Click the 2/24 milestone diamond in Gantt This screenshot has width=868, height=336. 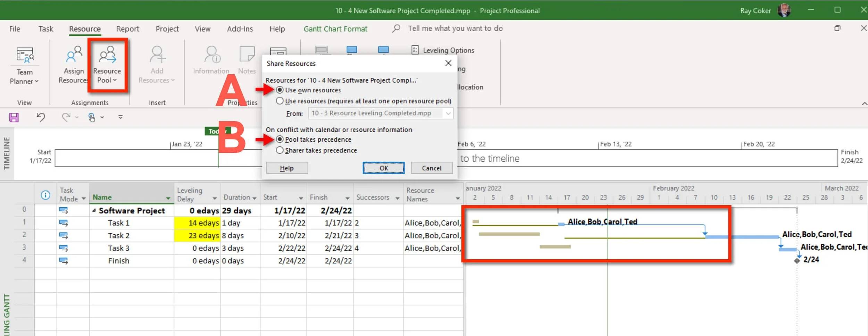coord(797,261)
